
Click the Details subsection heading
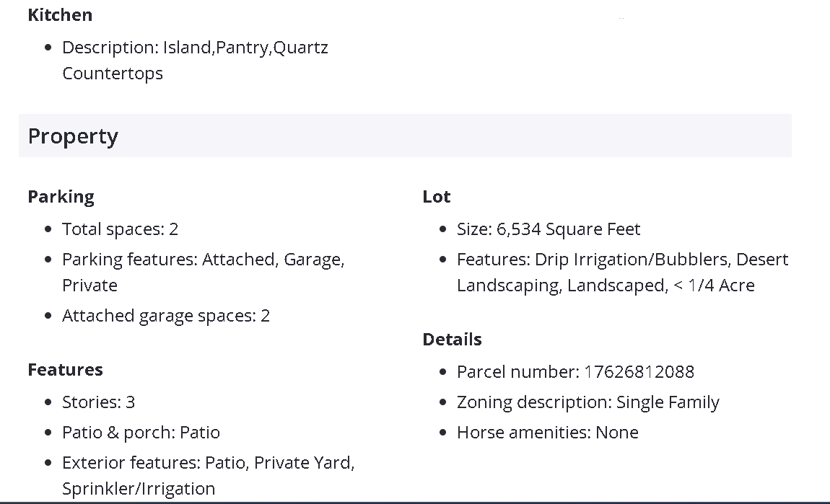click(x=452, y=339)
